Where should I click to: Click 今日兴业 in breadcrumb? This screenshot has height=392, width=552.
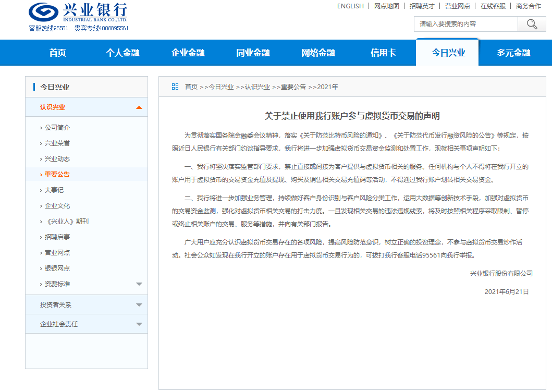221,87
